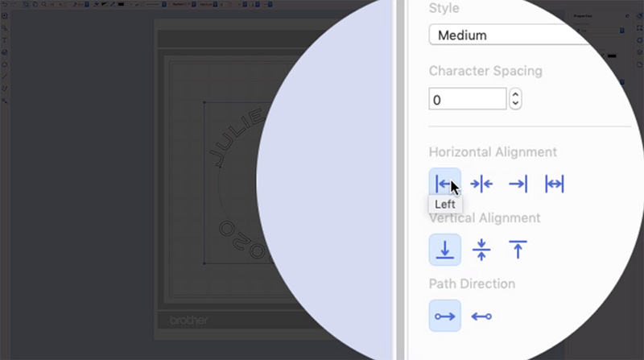Reverse the path direction
This screenshot has width=644, height=360.
pyautogui.click(x=481, y=316)
